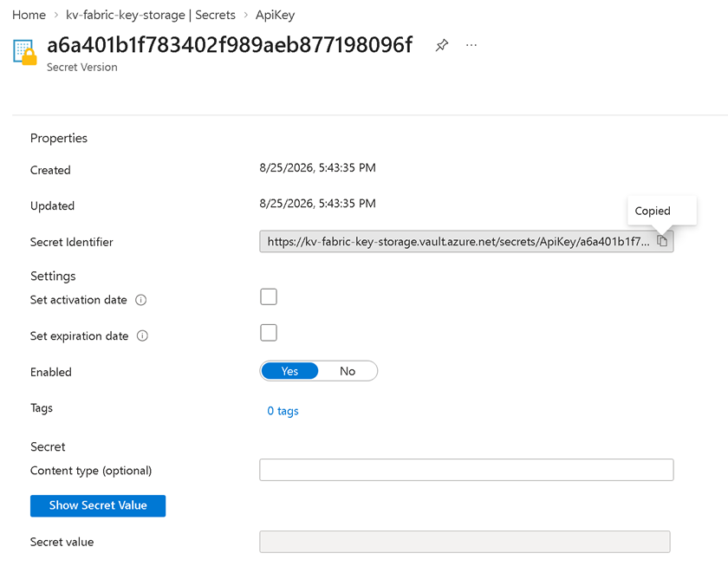Screen dimensions: 728x586
Task: Check the Set expiration date checkbox
Action: [269, 333]
